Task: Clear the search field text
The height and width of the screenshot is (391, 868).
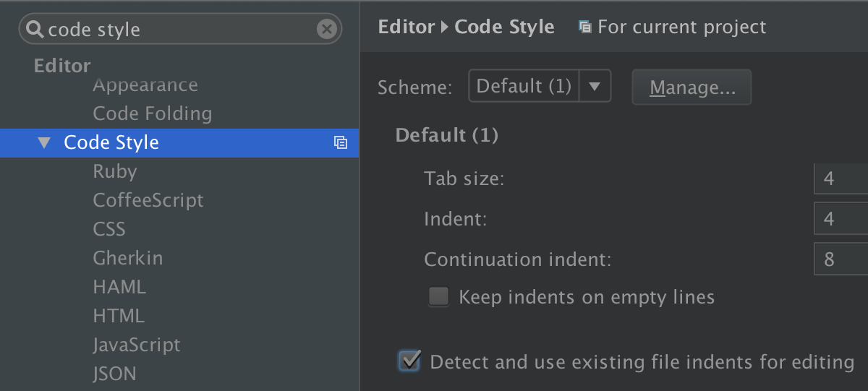Action: [327, 29]
